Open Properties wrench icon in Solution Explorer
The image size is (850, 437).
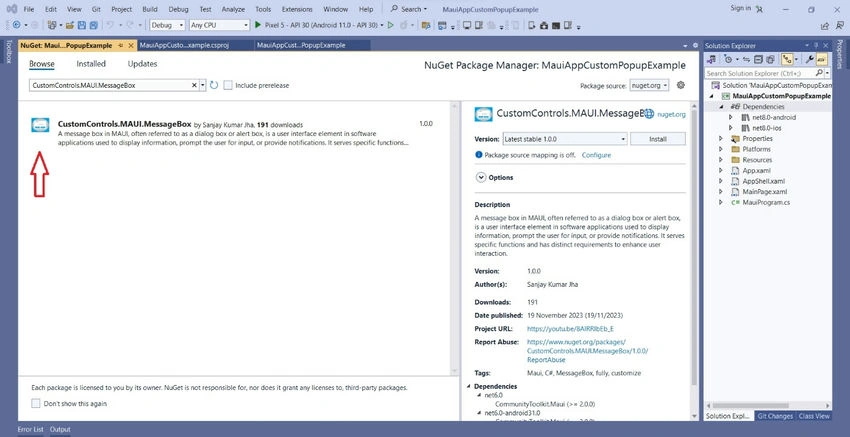click(x=810, y=60)
